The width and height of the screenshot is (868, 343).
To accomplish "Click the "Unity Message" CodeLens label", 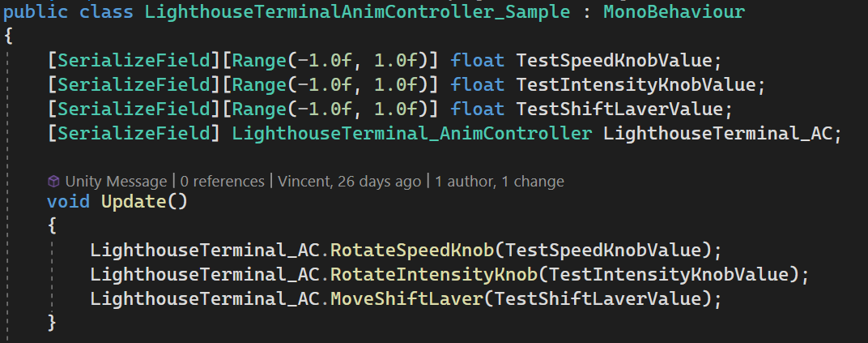I will click(x=115, y=181).
